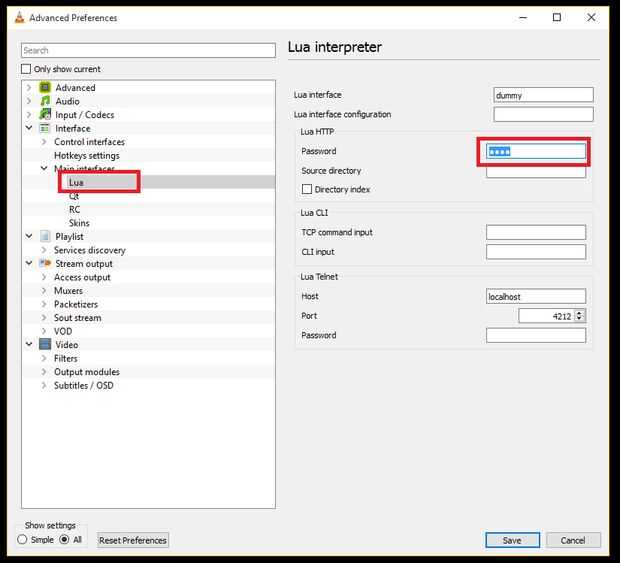Click Lua interface configuration field
The width and height of the screenshot is (620, 563).
coord(543,114)
